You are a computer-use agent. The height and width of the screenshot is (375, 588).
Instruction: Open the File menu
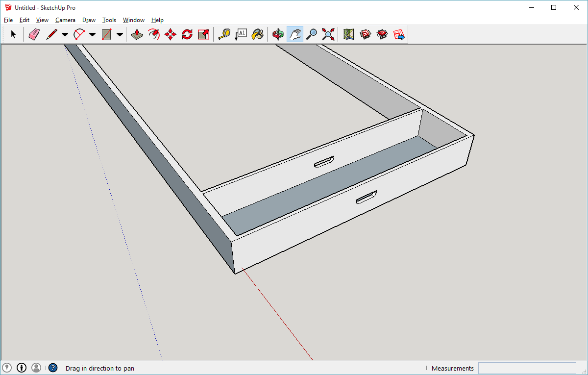(8, 20)
